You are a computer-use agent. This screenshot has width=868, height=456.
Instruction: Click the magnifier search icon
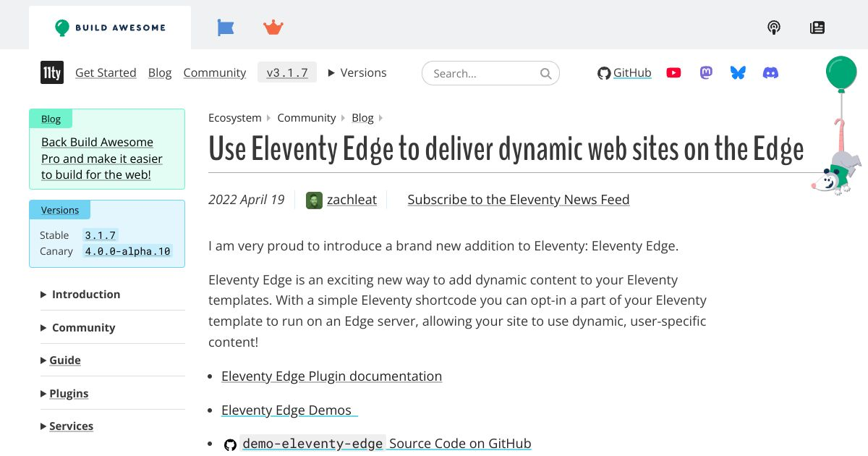pos(546,73)
